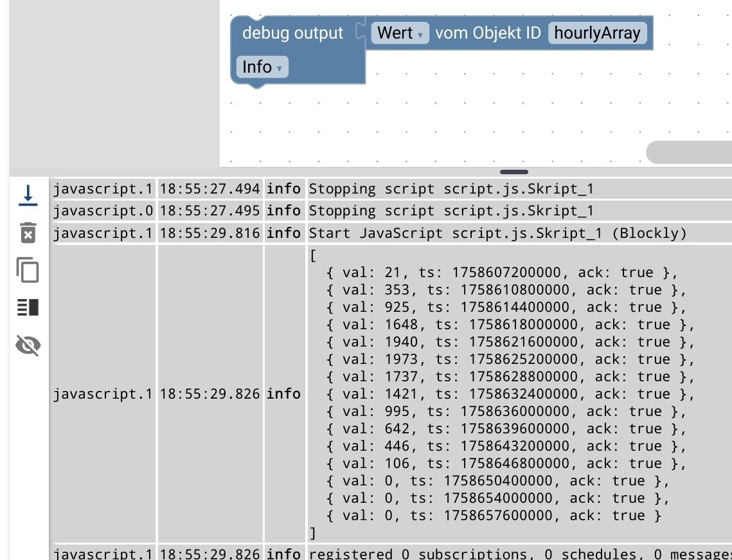Click timestamp 18:55:27.494

210,189
